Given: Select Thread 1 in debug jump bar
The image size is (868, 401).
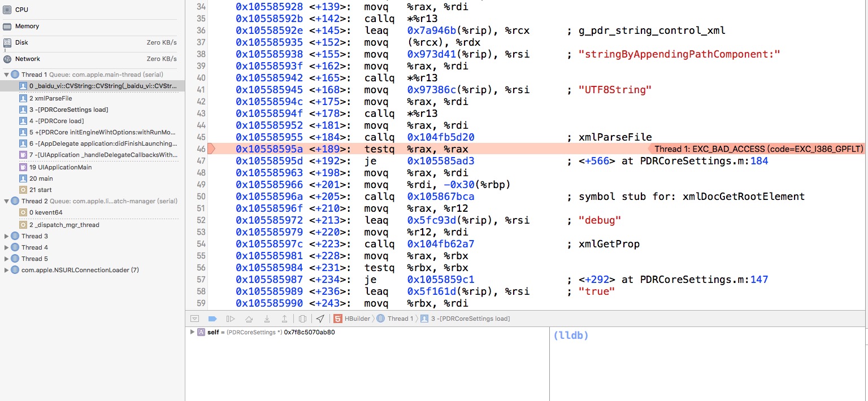Looking at the screenshot, I should tap(395, 319).
